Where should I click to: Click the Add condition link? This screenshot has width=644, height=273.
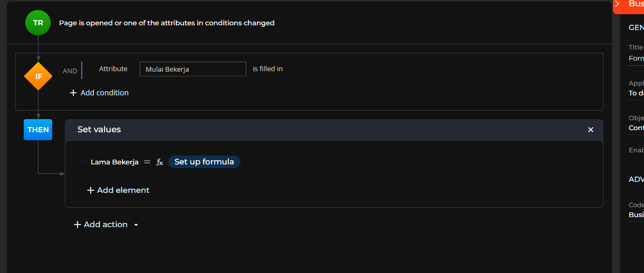[x=99, y=93]
